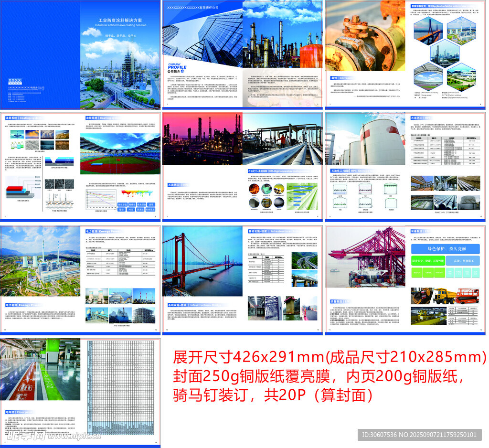This screenshot has width=489, height=448.
Task: Click the yellow dump truck image
Action: point(431,296)
